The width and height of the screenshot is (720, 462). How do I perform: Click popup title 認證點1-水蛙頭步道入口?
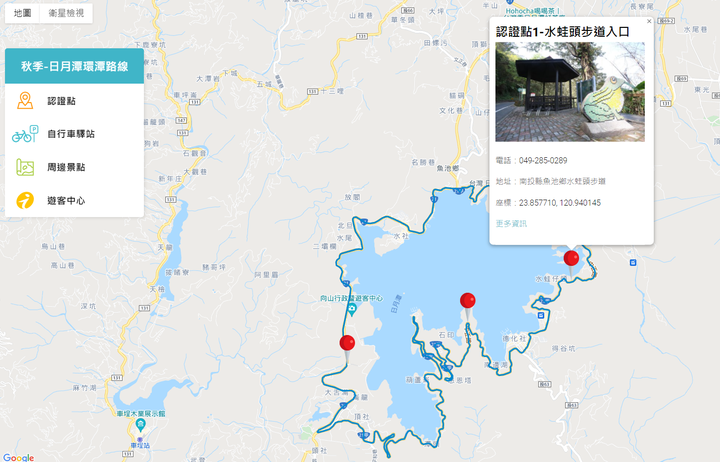tap(562, 32)
